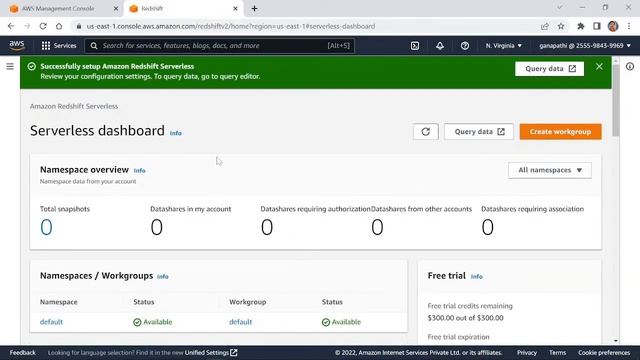Reload the browser page
The width and height of the screenshot is (640, 360).
pos(43,26)
